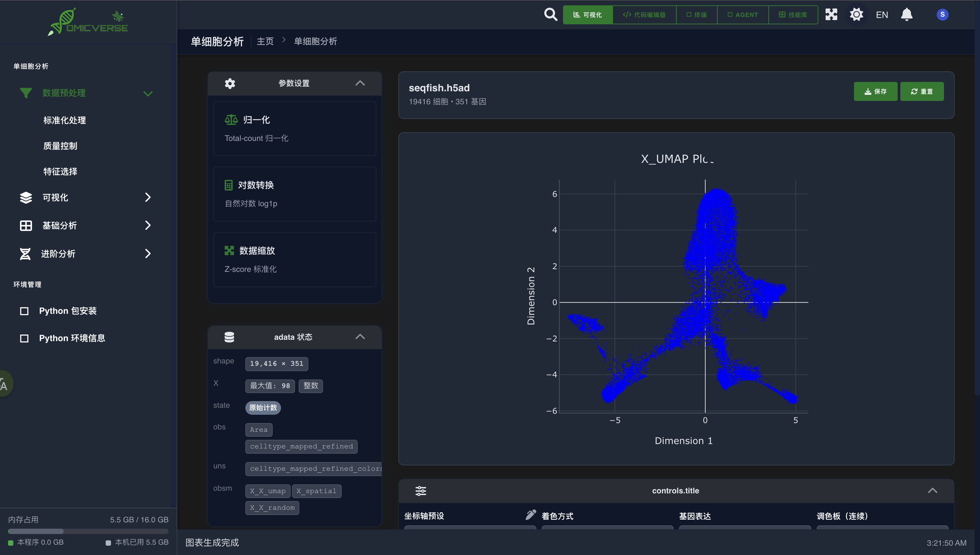Screen dimensions: 980x555
Task: Click the 参数设置 gear icon
Action: (230, 83)
